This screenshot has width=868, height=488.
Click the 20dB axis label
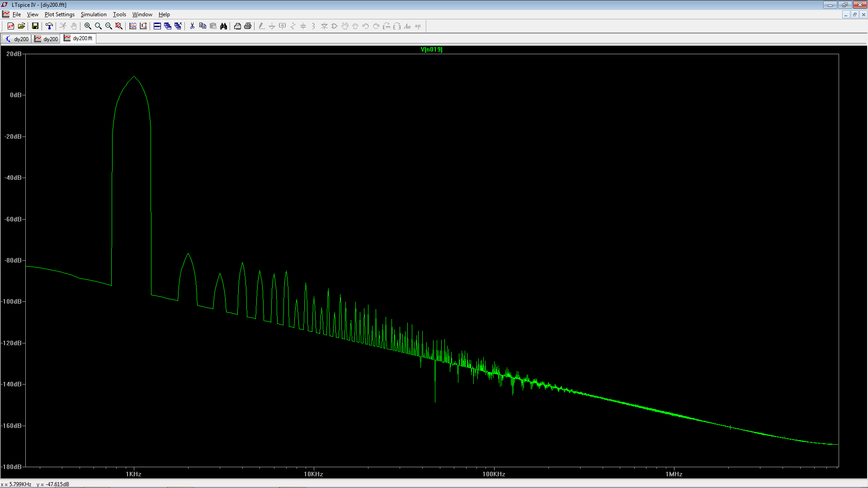(14, 54)
